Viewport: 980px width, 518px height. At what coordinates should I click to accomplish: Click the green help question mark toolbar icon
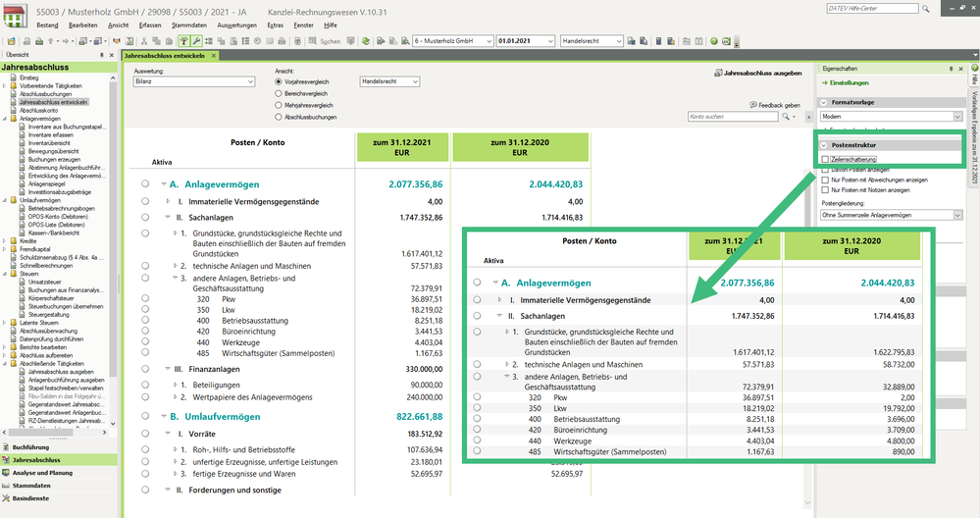pyautogui.click(x=714, y=40)
